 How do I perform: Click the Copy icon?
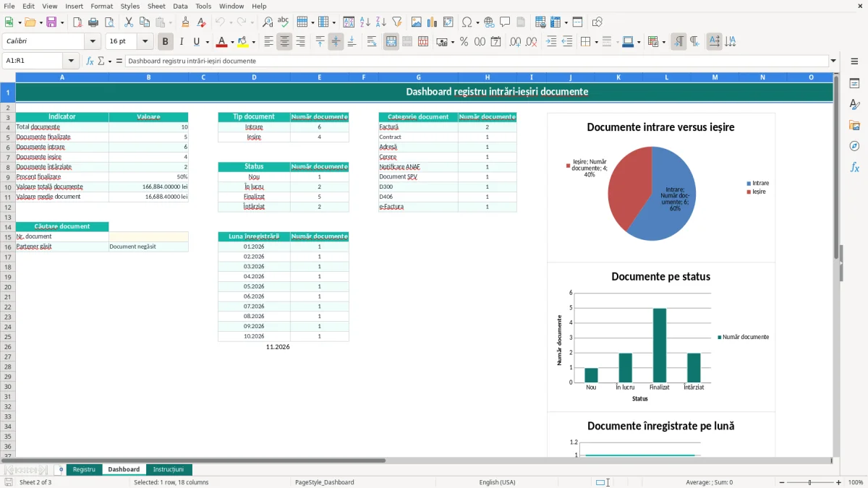(145, 22)
